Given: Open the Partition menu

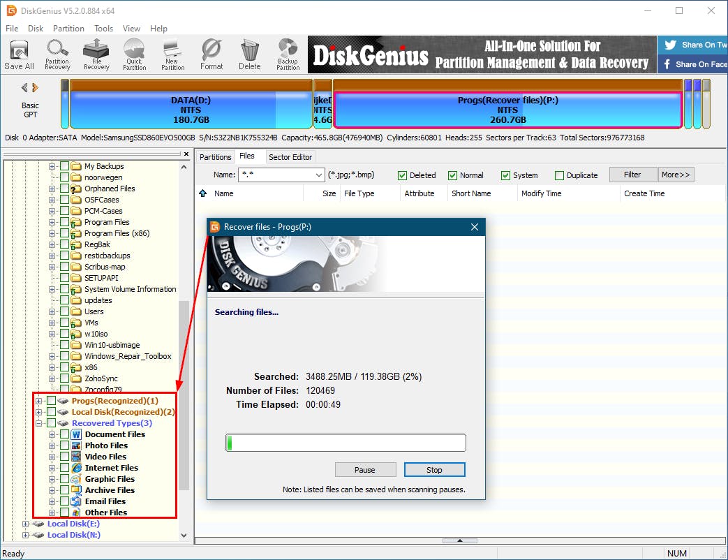Looking at the screenshot, I should 68,29.
